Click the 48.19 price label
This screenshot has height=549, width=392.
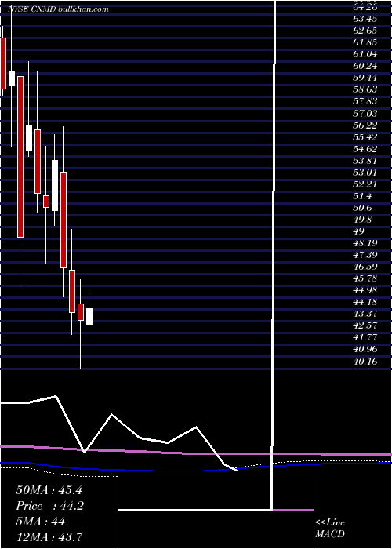[365, 243]
